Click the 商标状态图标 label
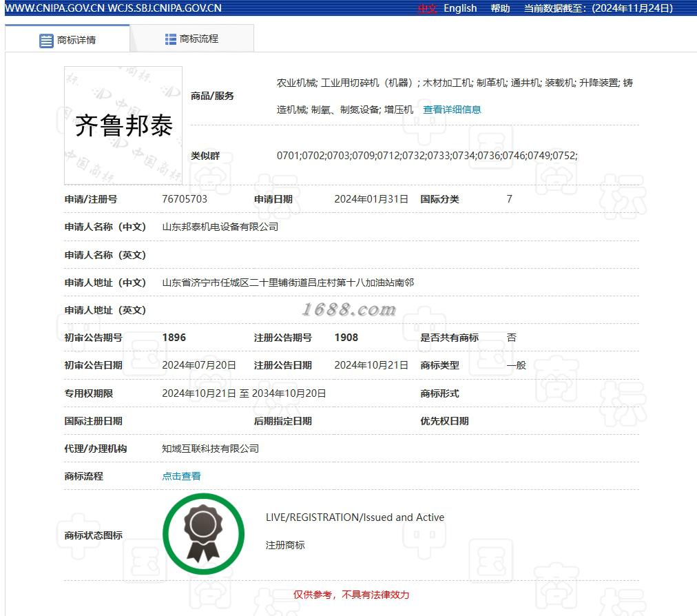The width and height of the screenshot is (697, 616). click(x=94, y=535)
